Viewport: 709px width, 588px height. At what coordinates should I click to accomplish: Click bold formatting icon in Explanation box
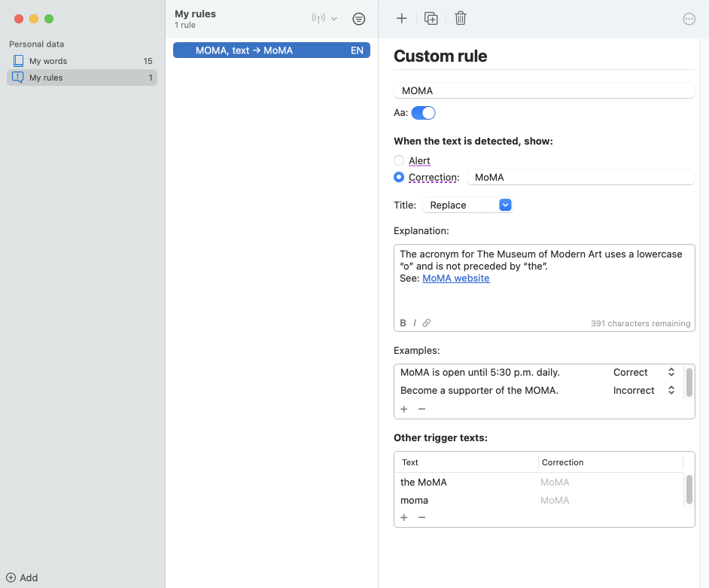(403, 323)
